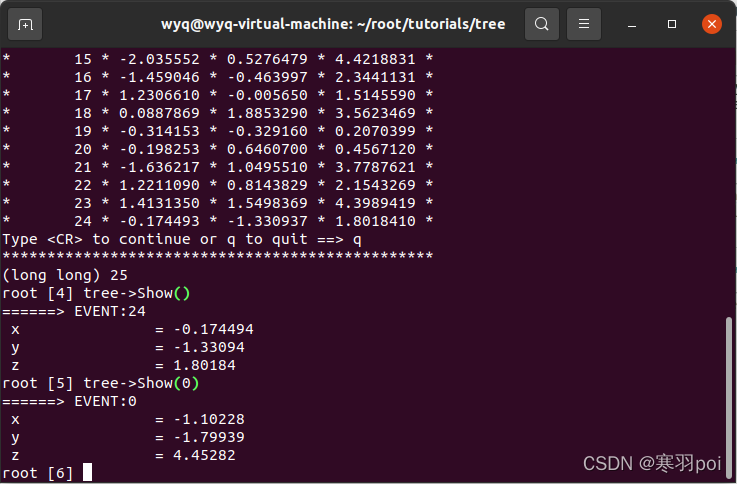Screen dimensions: 737x484
Task: Click the value 0.8143829 in row 22
Action: (267, 185)
